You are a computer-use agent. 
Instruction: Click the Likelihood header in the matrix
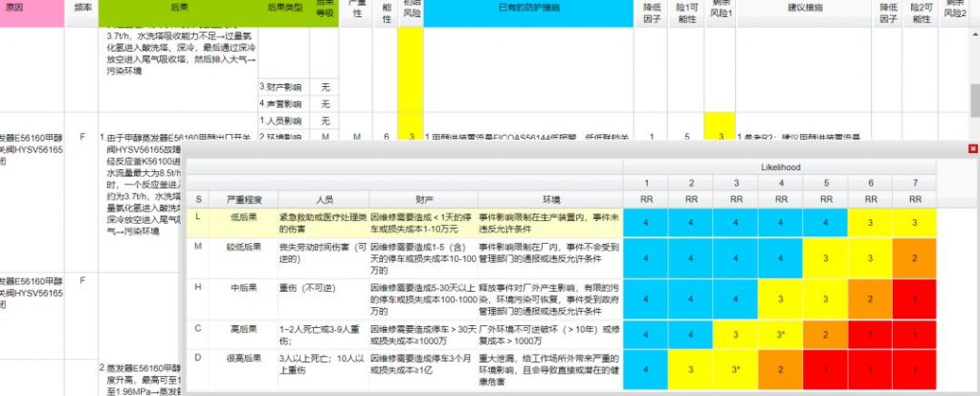tap(781, 165)
